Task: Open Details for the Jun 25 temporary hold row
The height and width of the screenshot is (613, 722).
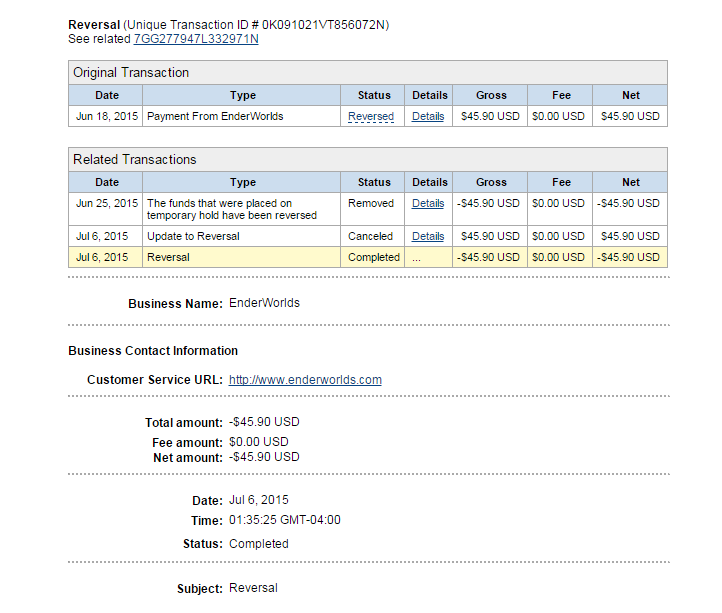Action: 428,203
